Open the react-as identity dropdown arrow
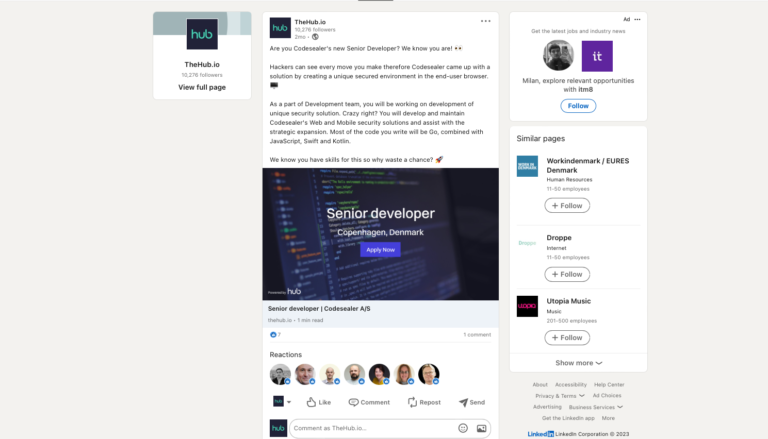The height and width of the screenshot is (439, 768). click(x=288, y=402)
